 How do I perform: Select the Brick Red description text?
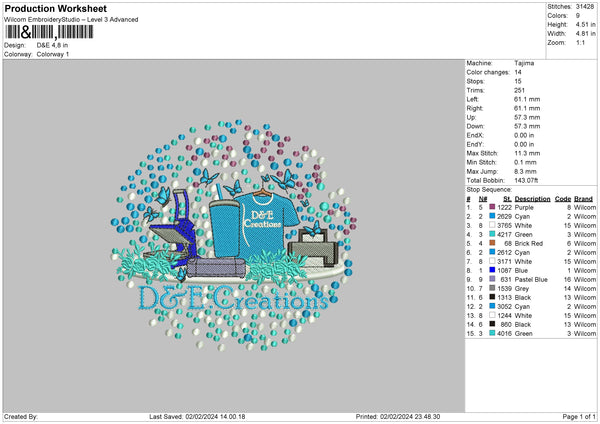pos(528,243)
